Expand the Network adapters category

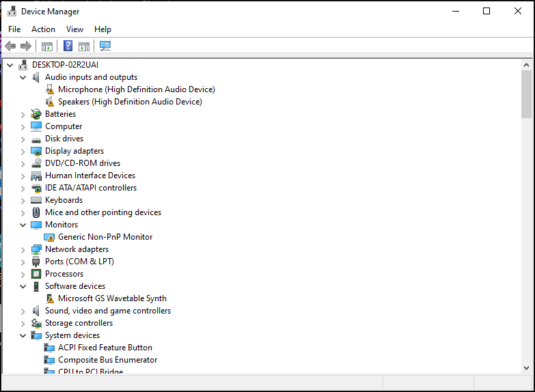[23, 250]
